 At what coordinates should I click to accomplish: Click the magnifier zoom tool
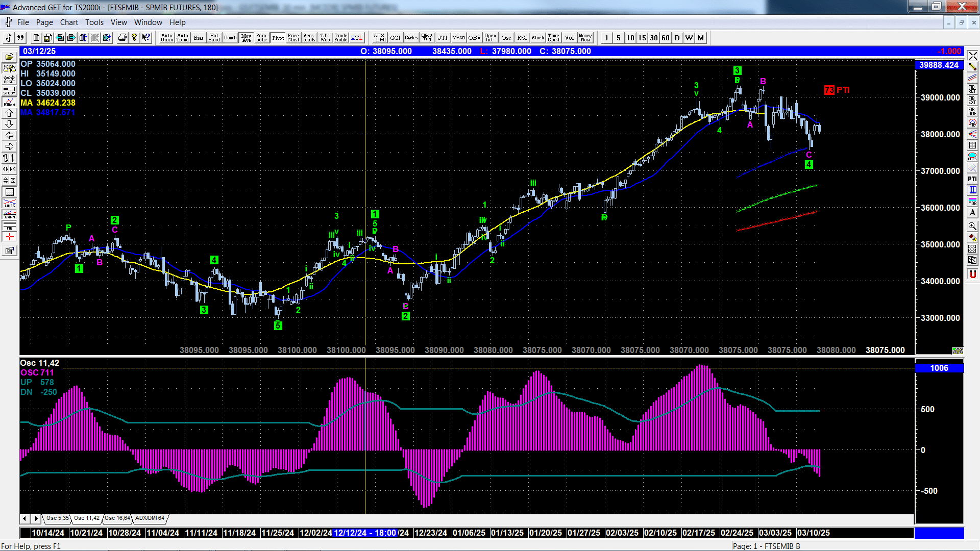[x=972, y=226]
